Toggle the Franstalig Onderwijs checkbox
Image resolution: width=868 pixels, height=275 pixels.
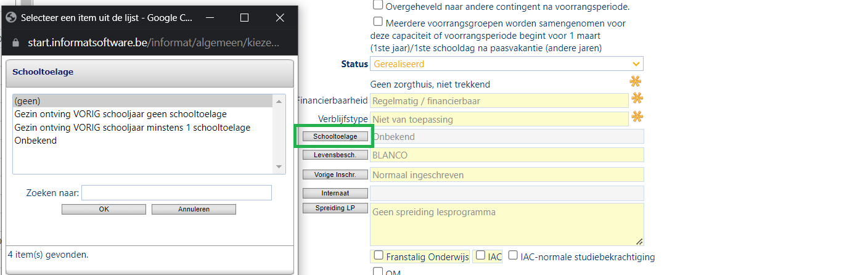[377, 255]
